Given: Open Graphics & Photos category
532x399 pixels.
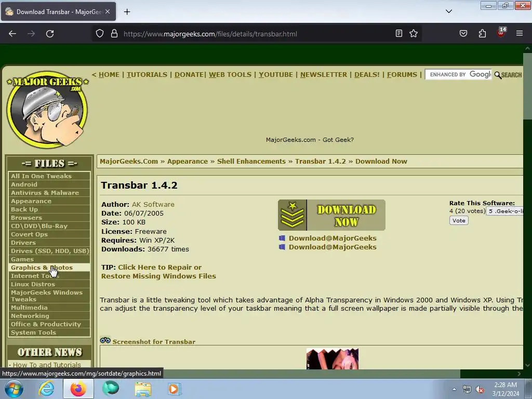Looking at the screenshot, I should 49,268.
